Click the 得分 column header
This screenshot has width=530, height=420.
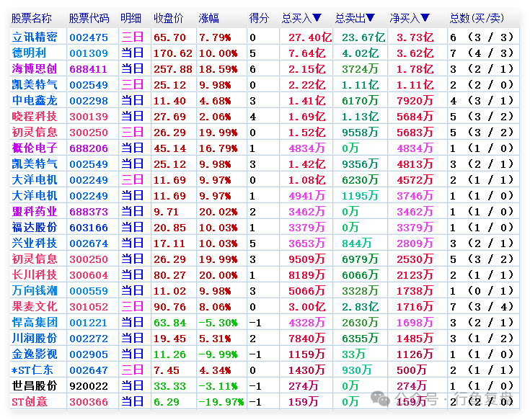click(259, 18)
